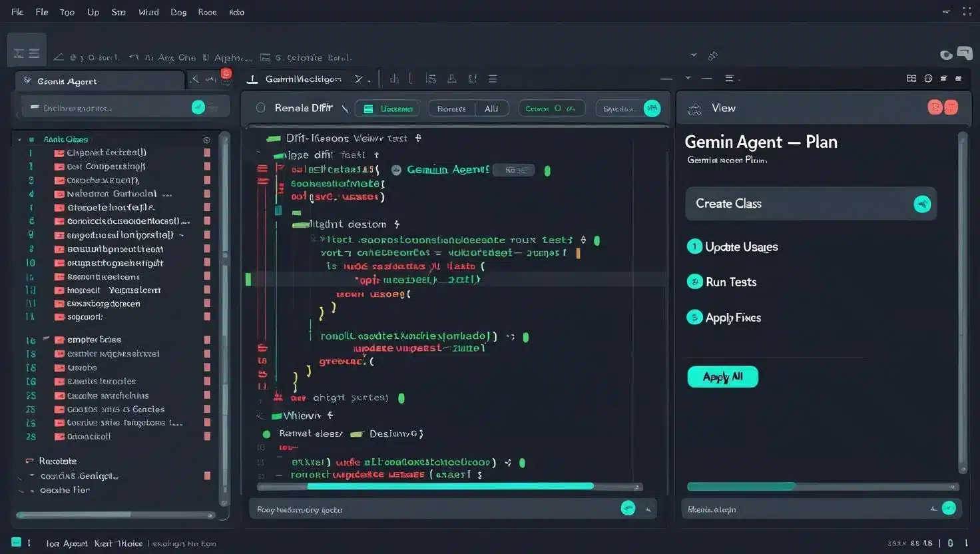This screenshot has height=554, width=980.
Task: Click the step 1 circle beside Update Usages
Action: (694, 246)
